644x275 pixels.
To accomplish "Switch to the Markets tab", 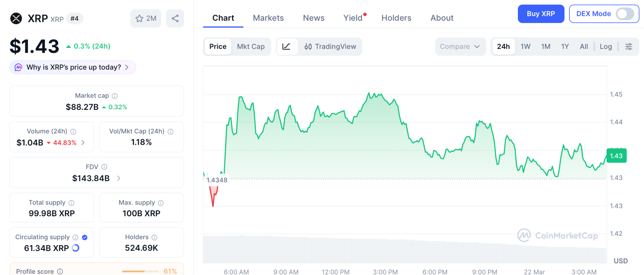I will click(268, 18).
